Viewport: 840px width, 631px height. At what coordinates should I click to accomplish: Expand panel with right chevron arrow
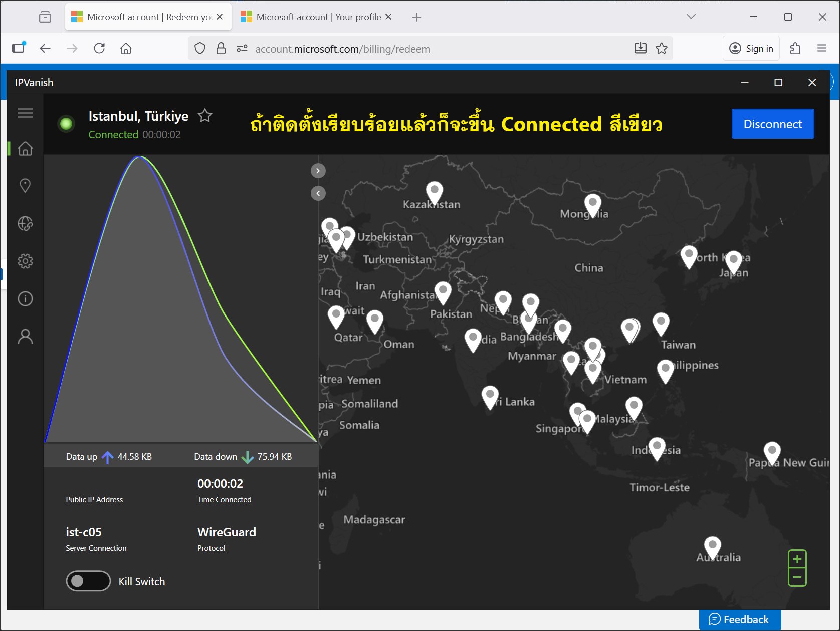tap(318, 171)
